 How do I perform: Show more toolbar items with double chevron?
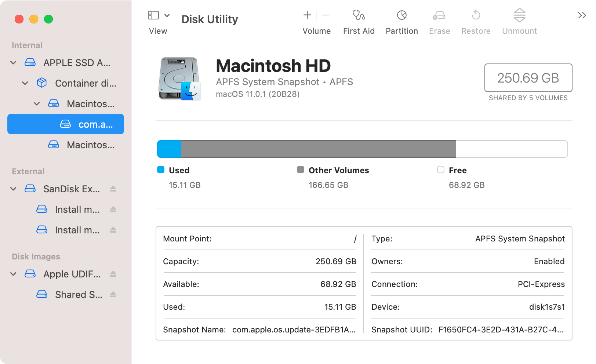point(581,15)
